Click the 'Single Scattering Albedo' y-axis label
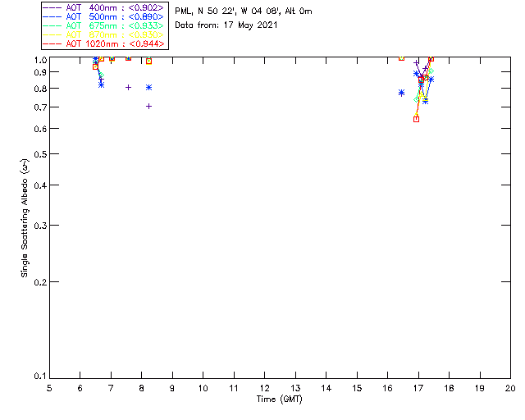Screen dimensions: 525x420 coord(25,218)
